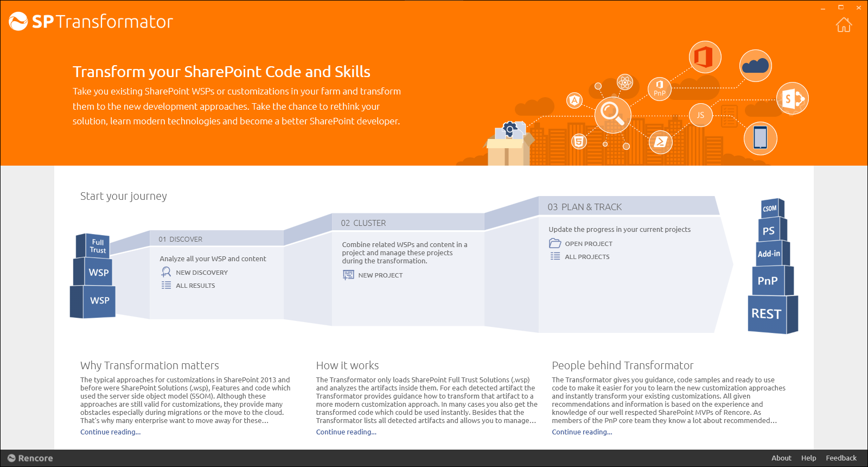Click the 'How it works' heading

pyautogui.click(x=347, y=365)
